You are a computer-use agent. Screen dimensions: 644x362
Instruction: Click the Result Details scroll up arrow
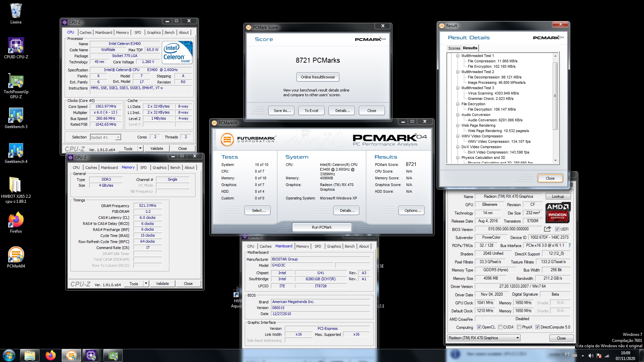tap(555, 56)
